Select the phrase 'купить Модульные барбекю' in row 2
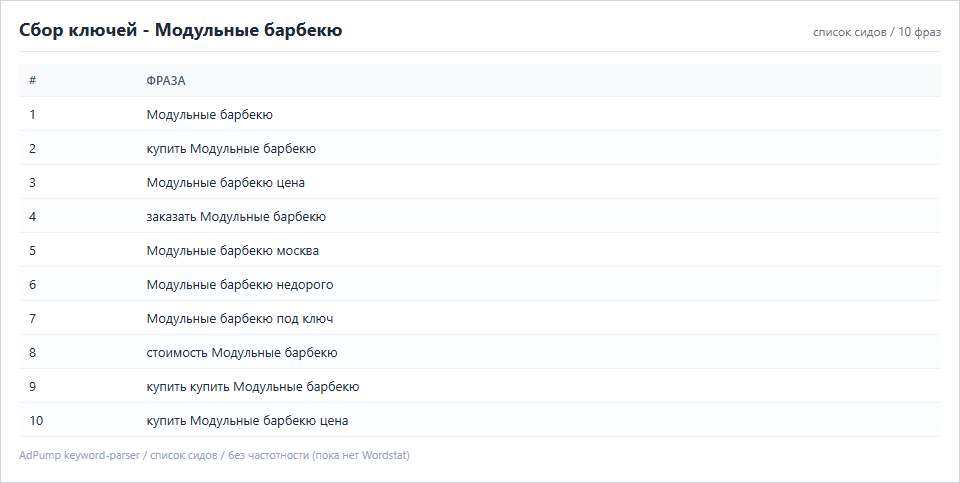Image resolution: width=960 pixels, height=483 pixels. pyautogui.click(x=231, y=149)
